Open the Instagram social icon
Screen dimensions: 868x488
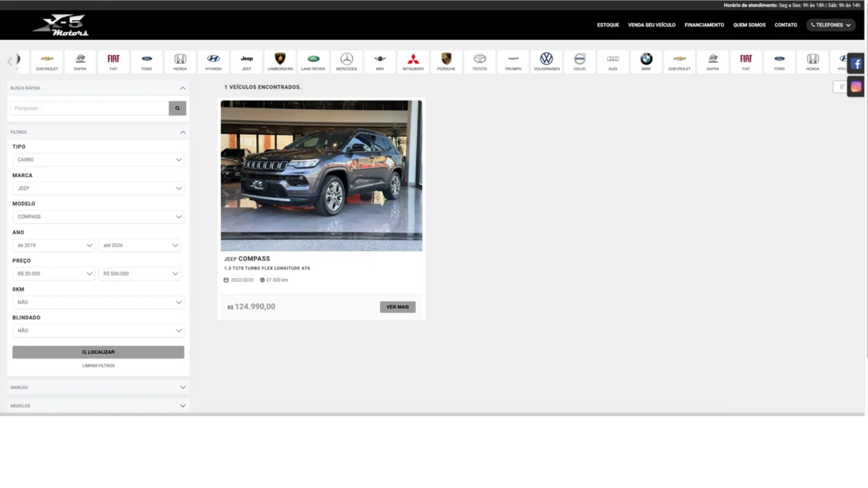coord(856,87)
